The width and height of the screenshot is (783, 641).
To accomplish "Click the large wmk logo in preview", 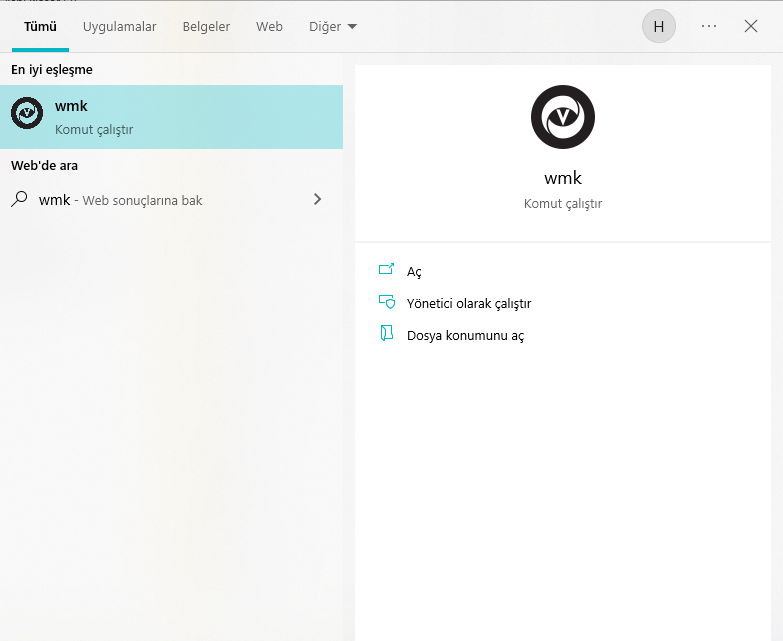I will coord(563,117).
